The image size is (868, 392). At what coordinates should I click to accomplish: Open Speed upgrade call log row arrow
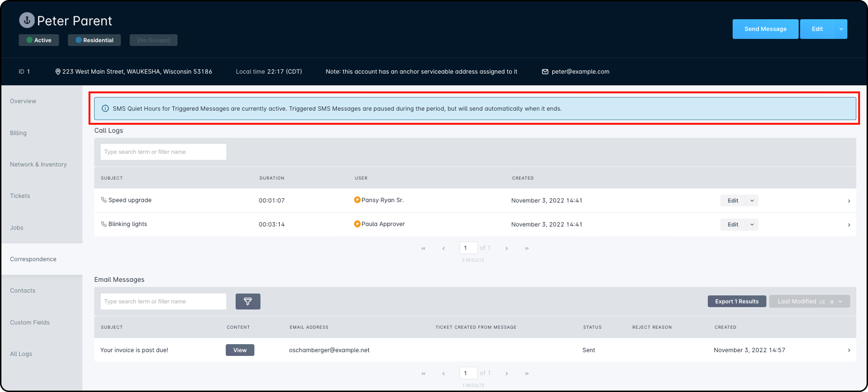(x=849, y=201)
